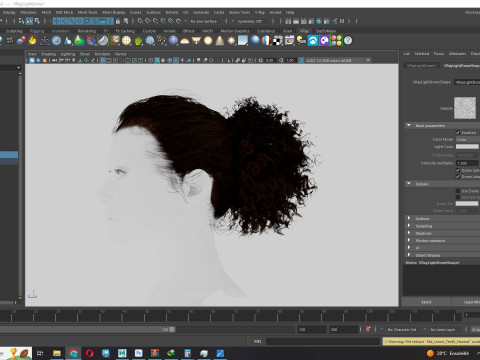This screenshot has height=360, width=480.
Task: Toggle the Dome Spherical checkbox
Action: [x=458, y=170]
